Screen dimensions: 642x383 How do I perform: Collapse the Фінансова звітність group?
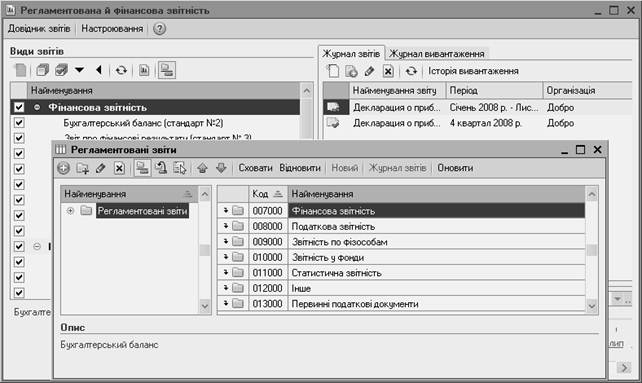click(37, 107)
